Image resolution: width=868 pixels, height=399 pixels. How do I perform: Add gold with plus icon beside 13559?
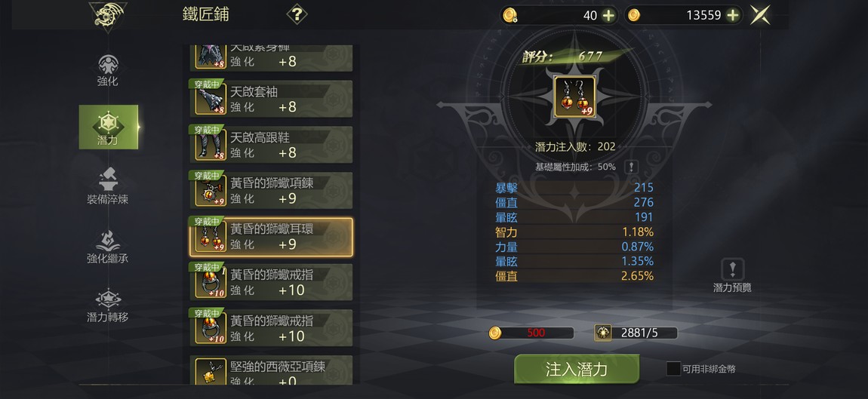[733, 16]
